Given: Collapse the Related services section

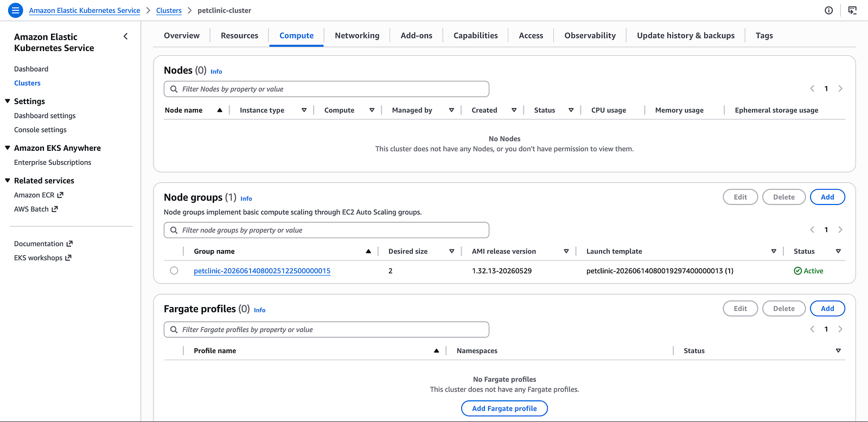Looking at the screenshot, I should coord(8,180).
